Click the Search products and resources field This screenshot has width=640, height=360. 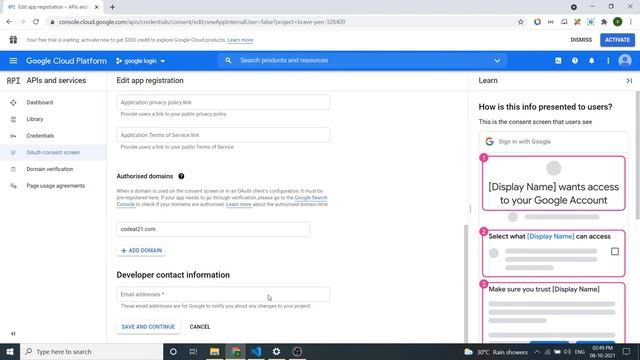point(363,60)
